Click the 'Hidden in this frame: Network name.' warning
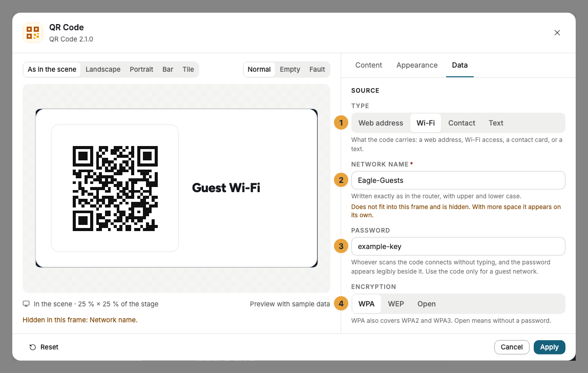Viewport: 588px width, 373px height. click(x=80, y=320)
